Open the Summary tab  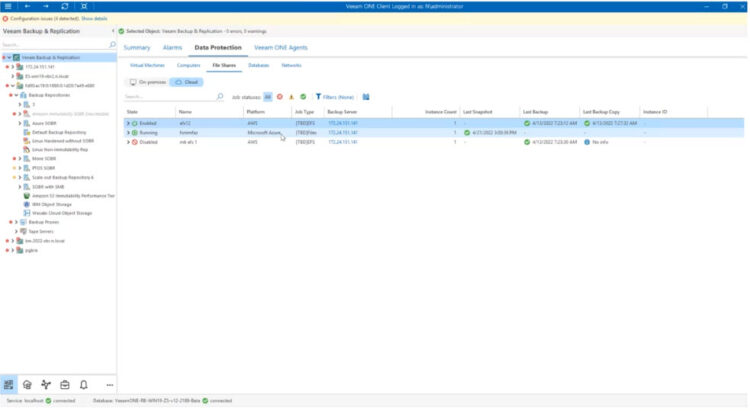tap(137, 48)
